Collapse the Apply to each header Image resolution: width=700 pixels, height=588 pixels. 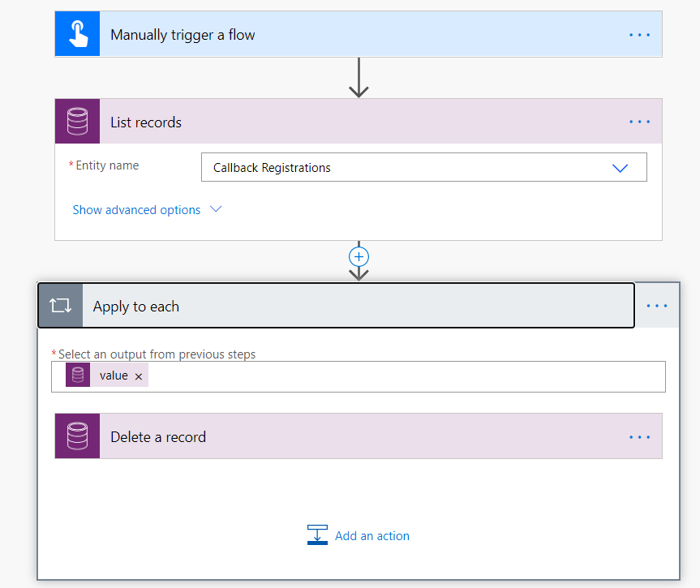pos(357,306)
